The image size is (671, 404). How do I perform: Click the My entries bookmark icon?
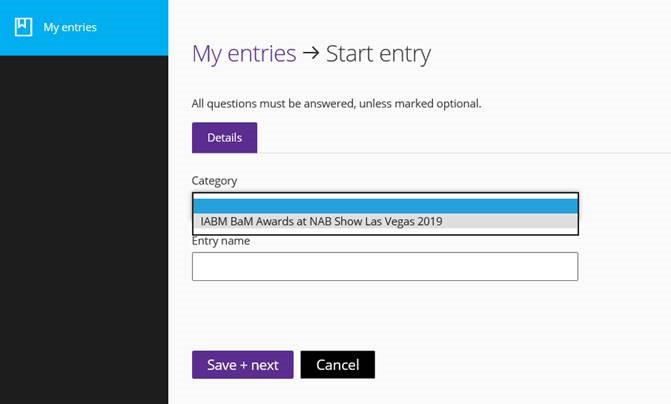[24, 27]
